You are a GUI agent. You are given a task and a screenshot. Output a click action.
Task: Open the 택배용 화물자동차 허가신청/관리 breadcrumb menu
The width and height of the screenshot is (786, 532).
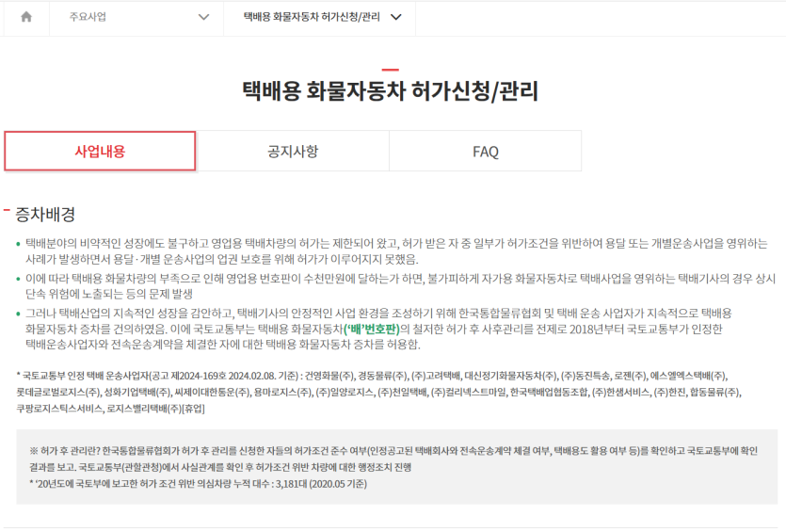317,17
